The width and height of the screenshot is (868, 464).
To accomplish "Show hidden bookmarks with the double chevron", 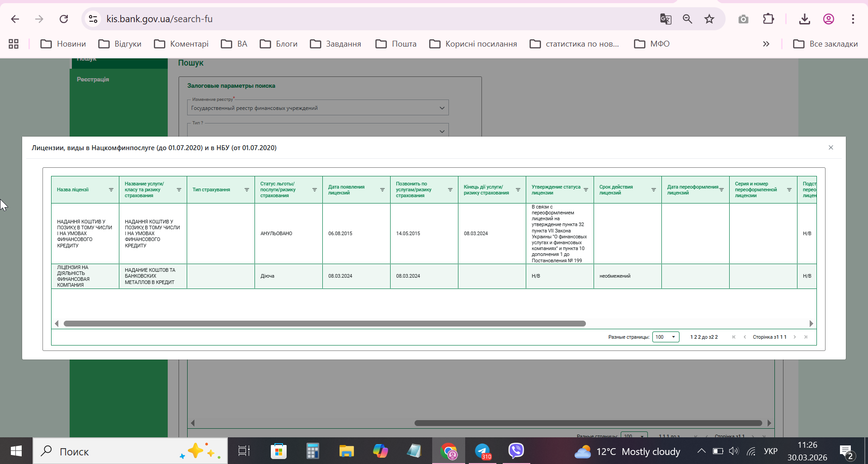I will click(x=766, y=44).
